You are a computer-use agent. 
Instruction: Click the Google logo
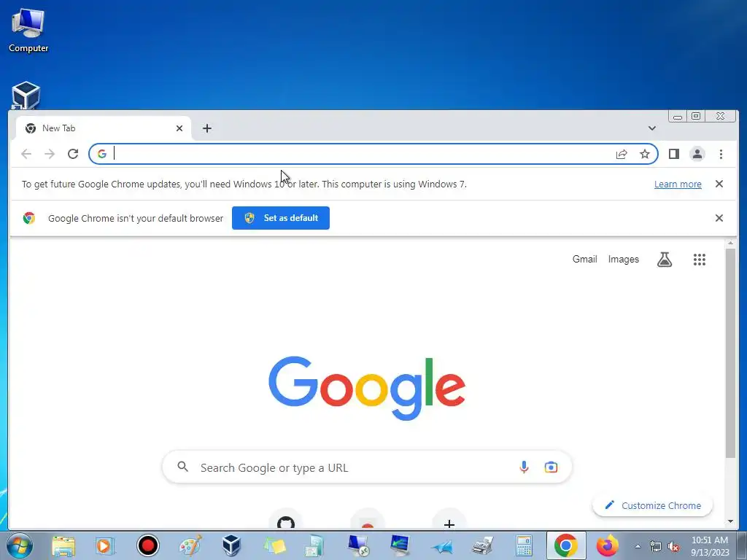point(367,387)
